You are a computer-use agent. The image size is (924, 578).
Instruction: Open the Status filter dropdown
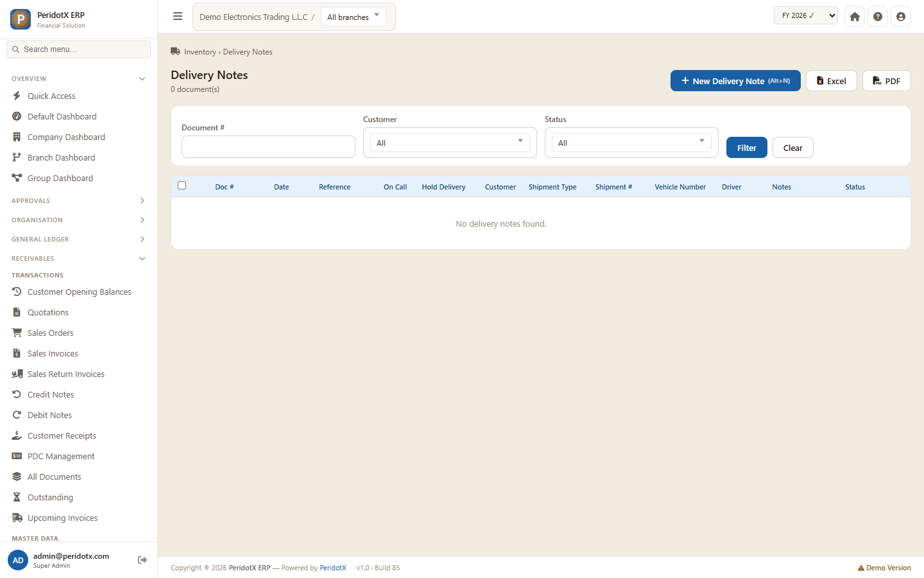pyautogui.click(x=631, y=143)
